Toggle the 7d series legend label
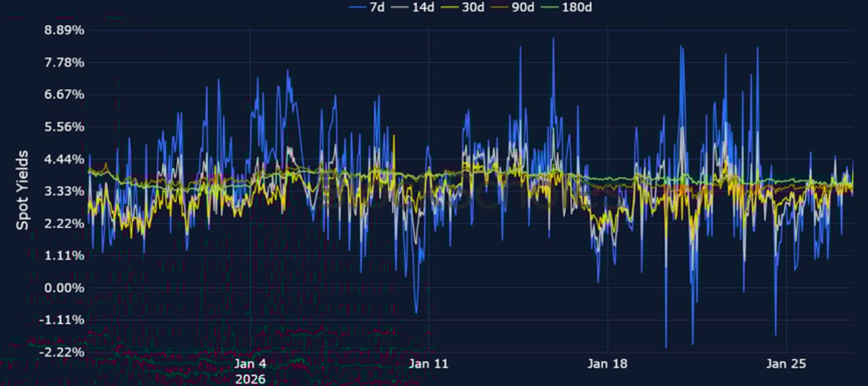 (x=376, y=7)
